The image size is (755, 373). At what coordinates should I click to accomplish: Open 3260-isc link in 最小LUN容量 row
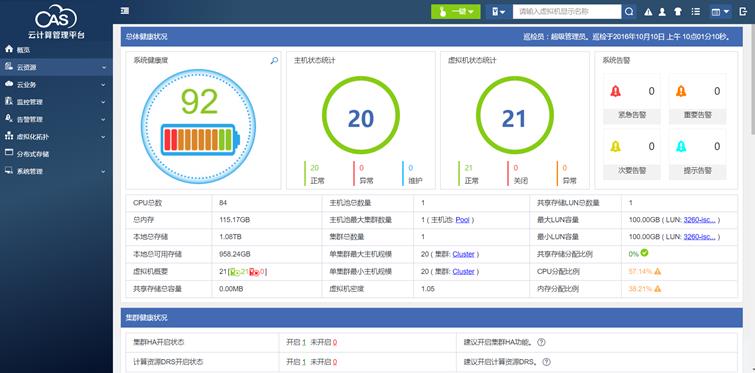coord(699,237)
